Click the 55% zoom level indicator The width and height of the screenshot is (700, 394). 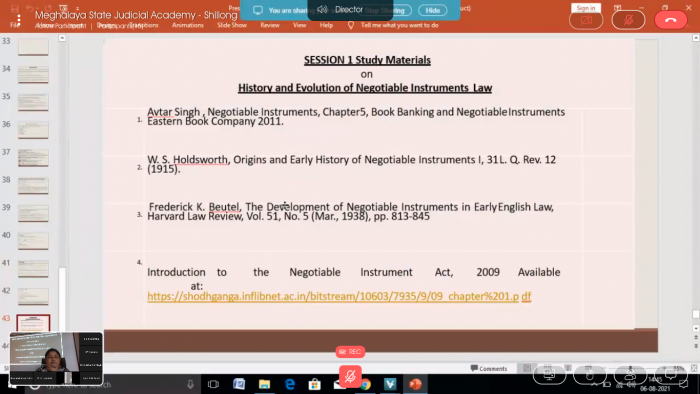tap(679, 369)
